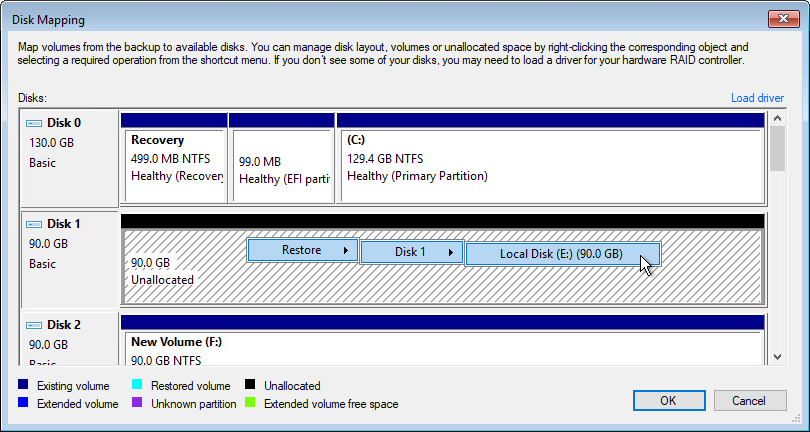810x432 pixels.
Task: Click the Extended volume legend swatch
Action: coord(23,403)
